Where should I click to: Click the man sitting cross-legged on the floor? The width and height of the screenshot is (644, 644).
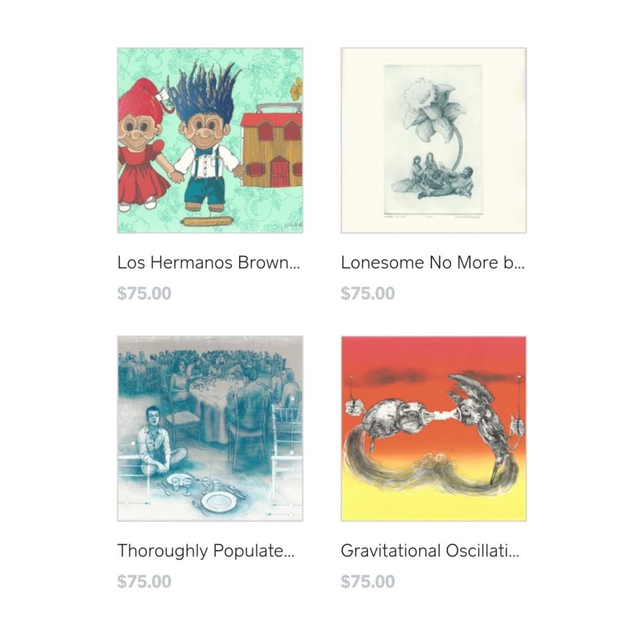pos(158,441)
